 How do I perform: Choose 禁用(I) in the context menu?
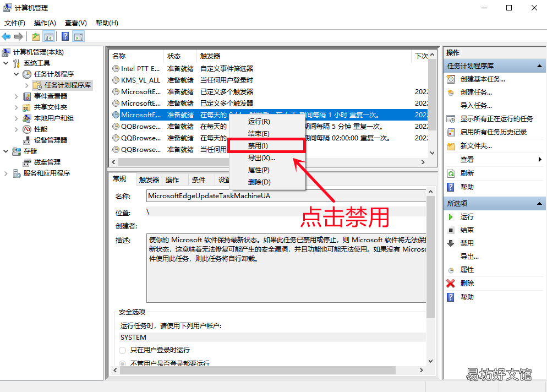pyautogui.click(x=266, y=145)
